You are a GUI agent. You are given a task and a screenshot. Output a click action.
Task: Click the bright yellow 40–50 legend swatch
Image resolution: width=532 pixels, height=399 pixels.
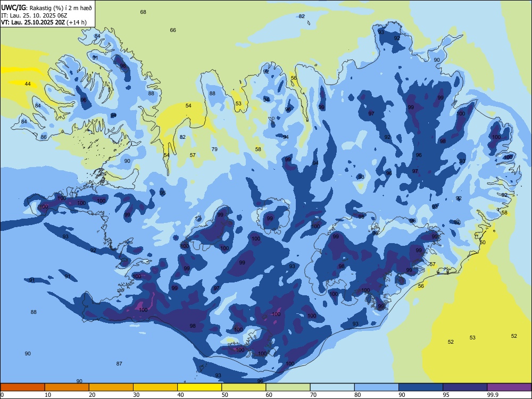tap(199, 387)
